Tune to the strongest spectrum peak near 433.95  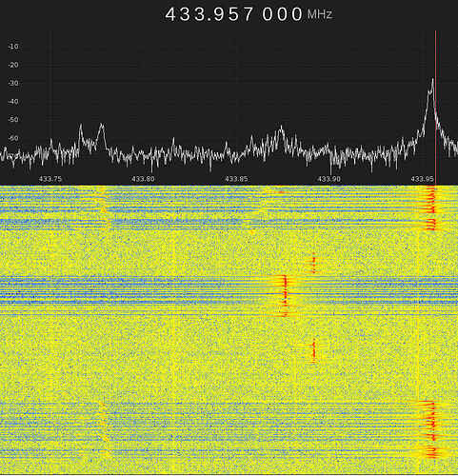432,80
